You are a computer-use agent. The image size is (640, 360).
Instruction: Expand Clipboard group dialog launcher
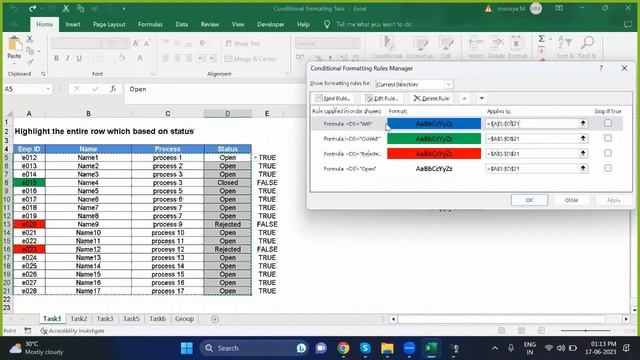tap(43, 74)
